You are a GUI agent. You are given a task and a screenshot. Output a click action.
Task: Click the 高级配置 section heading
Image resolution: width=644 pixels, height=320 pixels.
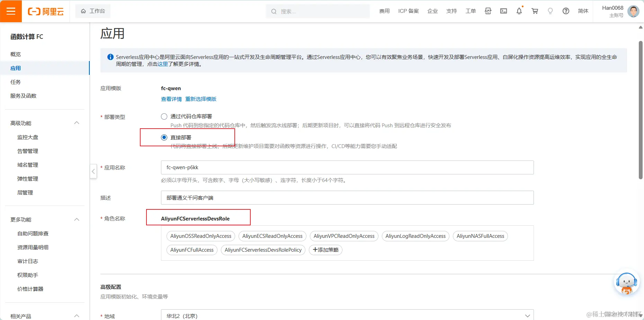pos(111,287)
